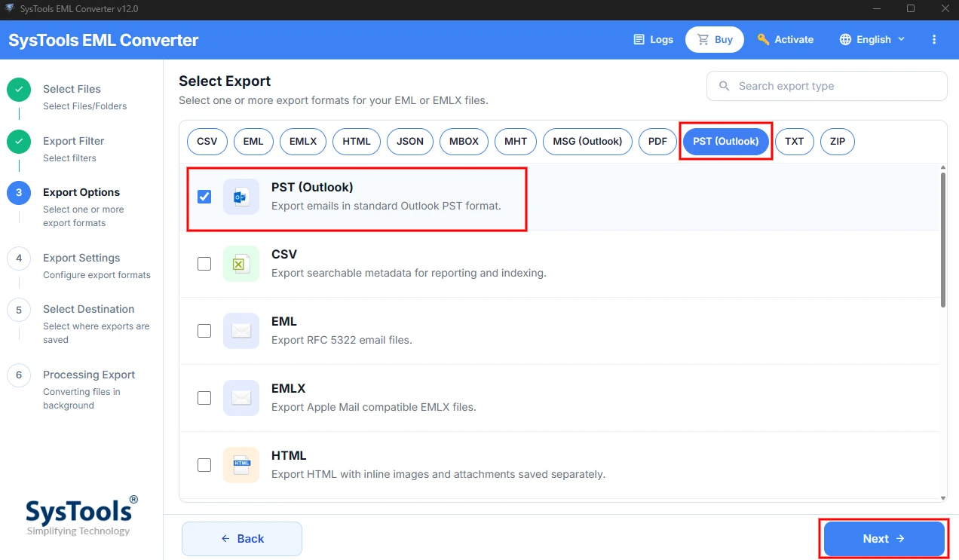The image size is (959, 560).
Task: Click the step 4 Export Settings circle
Action: [x=19, y=259]
